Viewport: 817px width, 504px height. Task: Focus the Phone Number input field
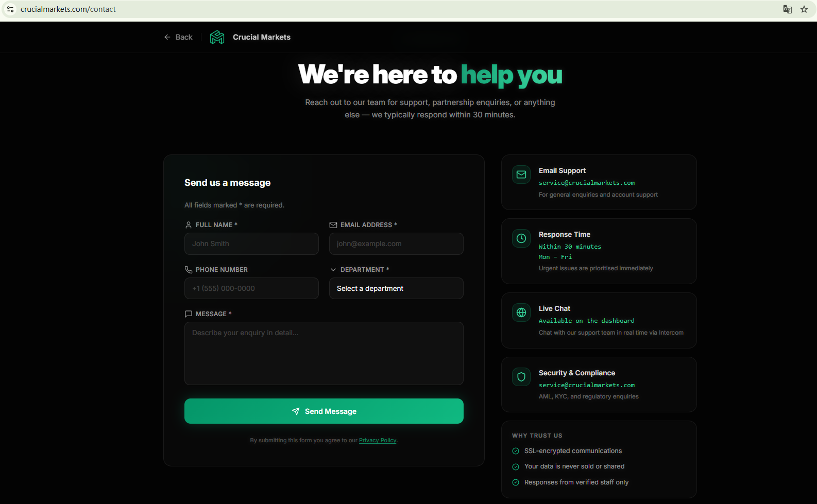[251, 288]
